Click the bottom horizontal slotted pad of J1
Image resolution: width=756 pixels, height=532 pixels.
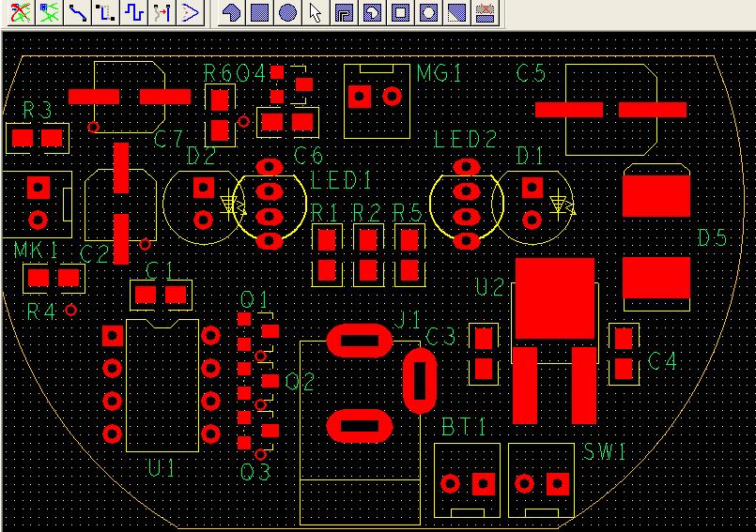pyautogui.click(x=360, y=427)
